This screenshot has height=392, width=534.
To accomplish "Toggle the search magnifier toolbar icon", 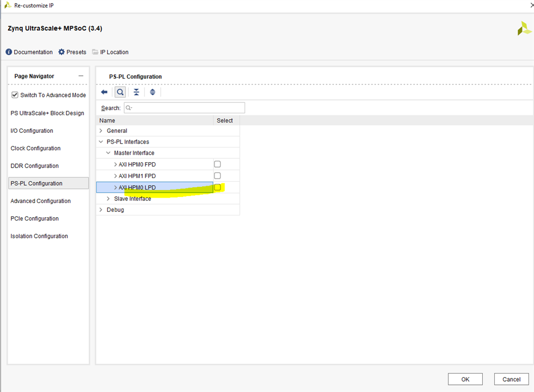I will (120, 92).
